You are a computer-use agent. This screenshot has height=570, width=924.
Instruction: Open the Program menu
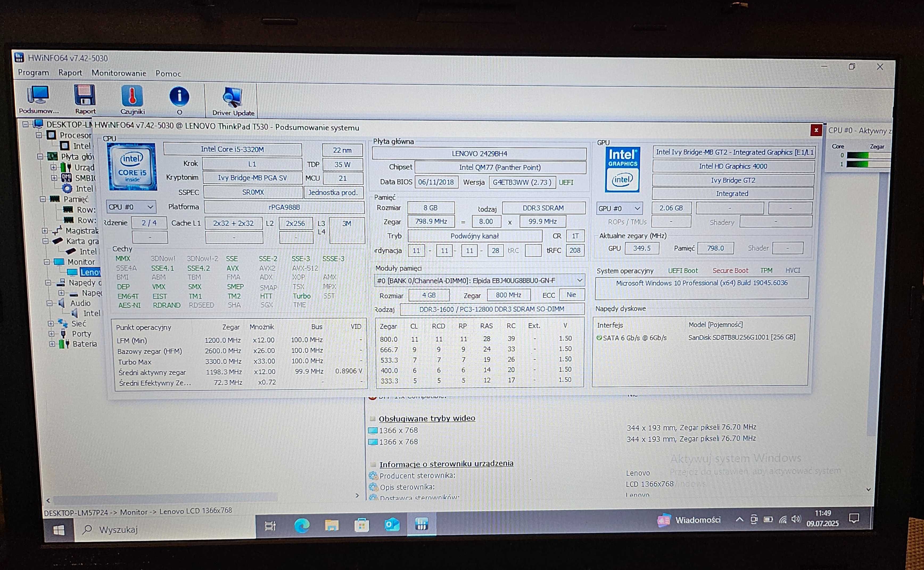pyautogui.click(x=34, y=72)
